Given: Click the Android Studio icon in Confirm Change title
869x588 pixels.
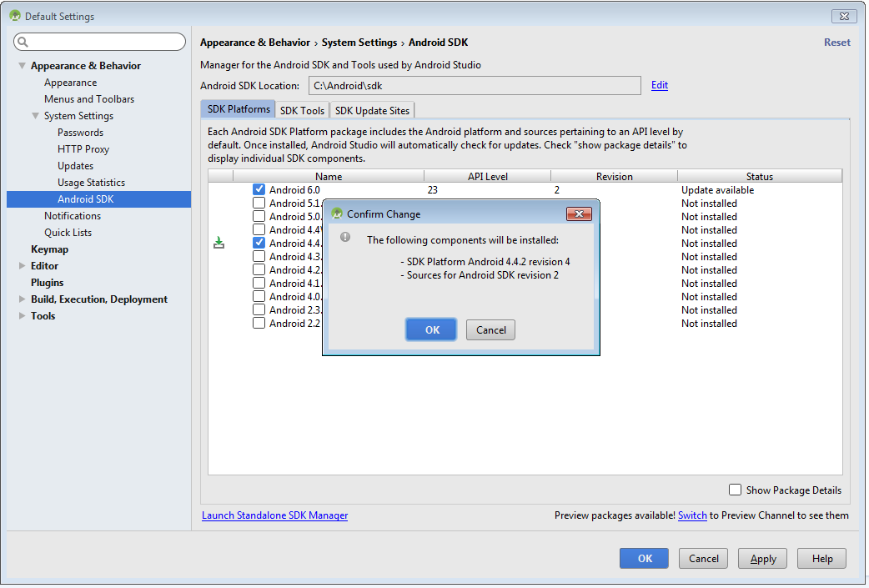Looking at the screenshot, I should pyautogui.click(x=337, y=214).
